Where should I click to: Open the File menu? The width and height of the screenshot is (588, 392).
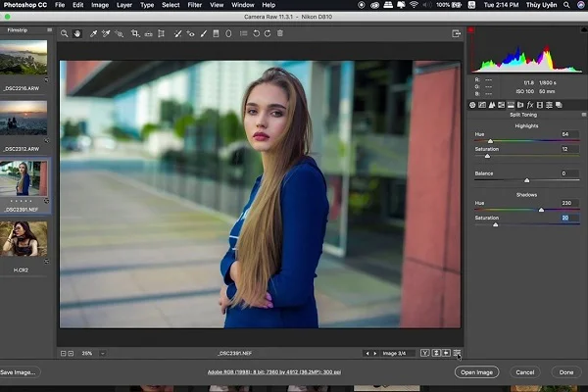pyautogui.click(x=60, y=5)
